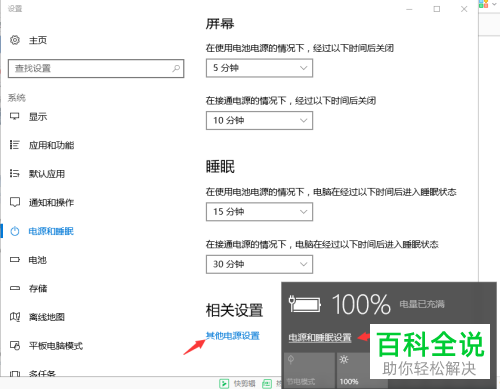The width and height of the screenshot is (500, 389).
Task: Maximize the 设置 window
Action: (x=437, y=9)
